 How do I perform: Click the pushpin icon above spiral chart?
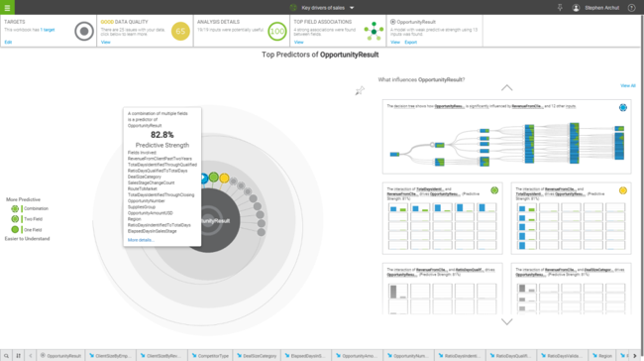(x=360, y=90)
